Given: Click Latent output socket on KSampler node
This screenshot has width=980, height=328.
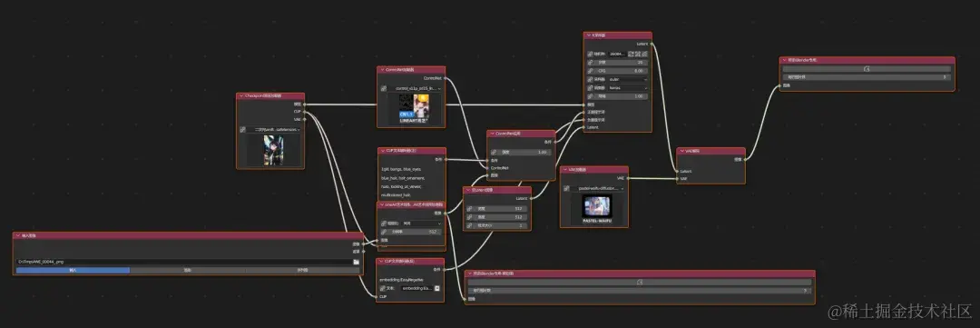Looking at the screenshot, I should [x=652, y=44].
